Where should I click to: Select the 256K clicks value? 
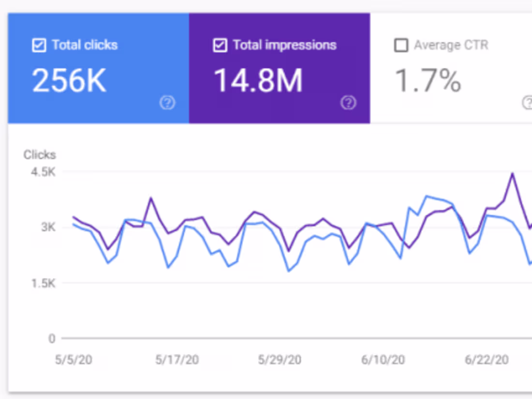point(68,79)
